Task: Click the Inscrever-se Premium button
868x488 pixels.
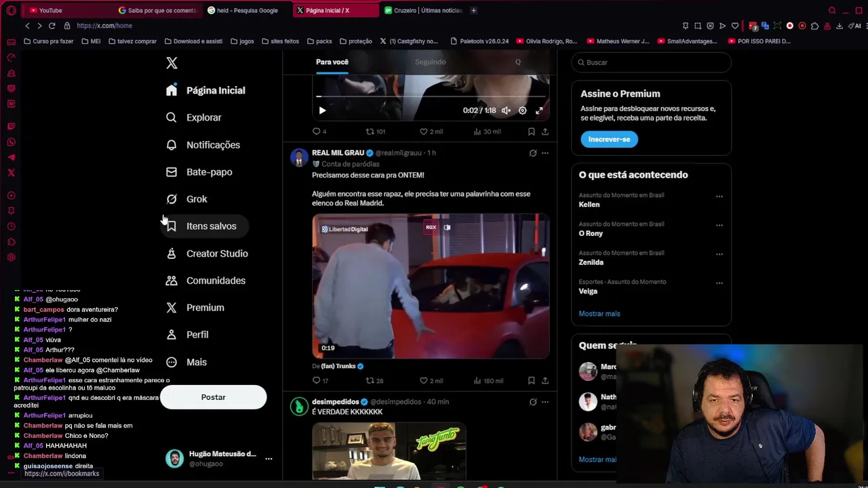Action: click(x=609, y=139)
